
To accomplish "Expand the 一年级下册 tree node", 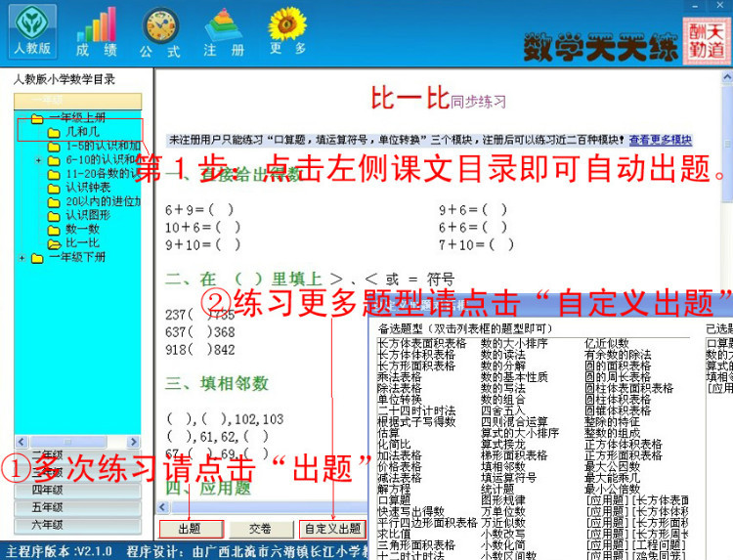I will [22, 258].
